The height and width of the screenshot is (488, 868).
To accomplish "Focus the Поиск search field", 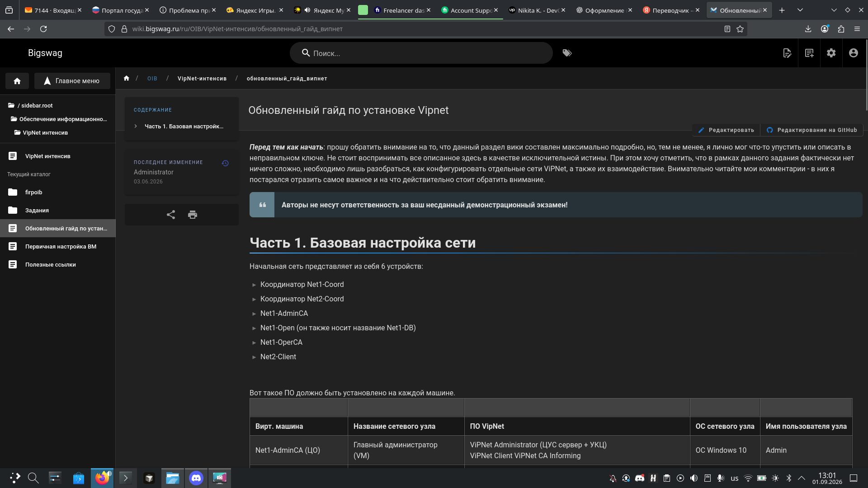I will pos(421,53).
